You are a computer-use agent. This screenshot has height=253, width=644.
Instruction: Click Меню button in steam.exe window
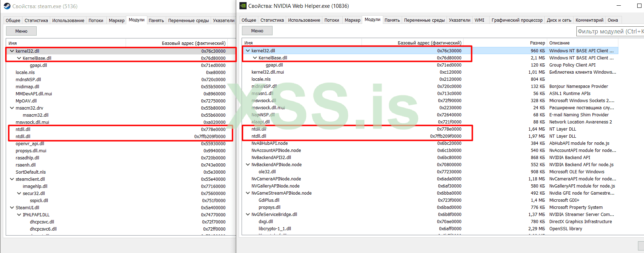pyautogui.click(x=21, y=31)
